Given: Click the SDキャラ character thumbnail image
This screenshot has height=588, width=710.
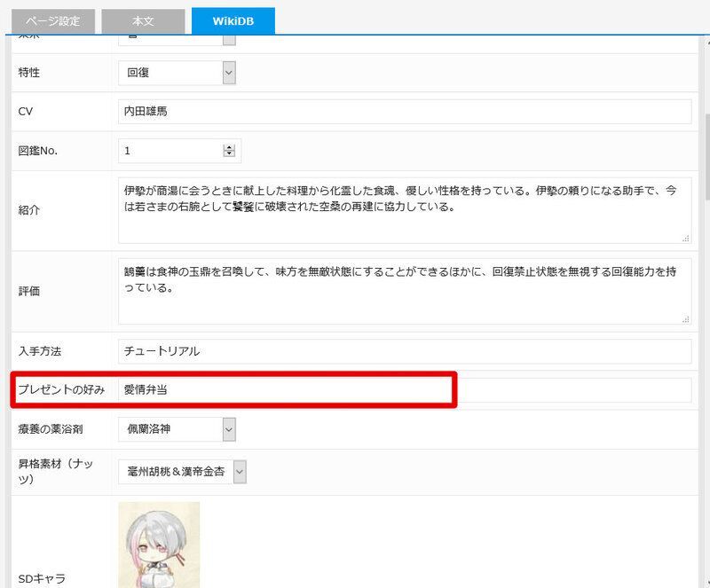Looking at the screenshot, I should (x=159, y=544).
